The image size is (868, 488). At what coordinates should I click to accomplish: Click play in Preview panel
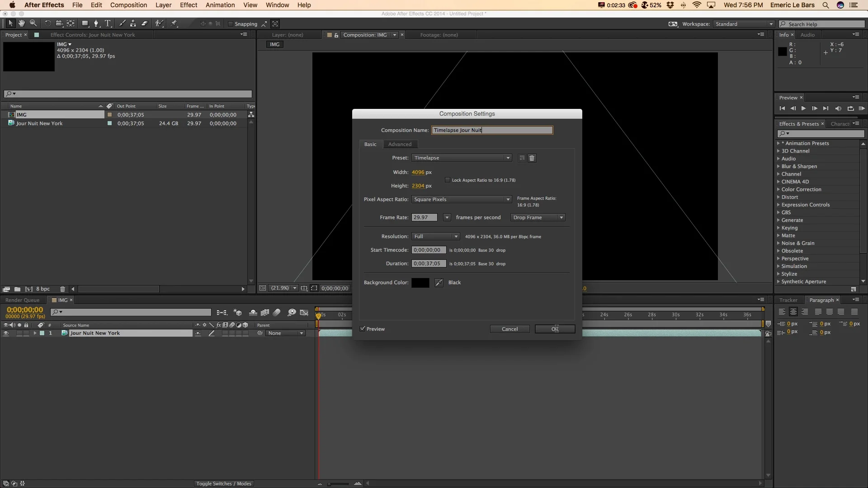803,108
